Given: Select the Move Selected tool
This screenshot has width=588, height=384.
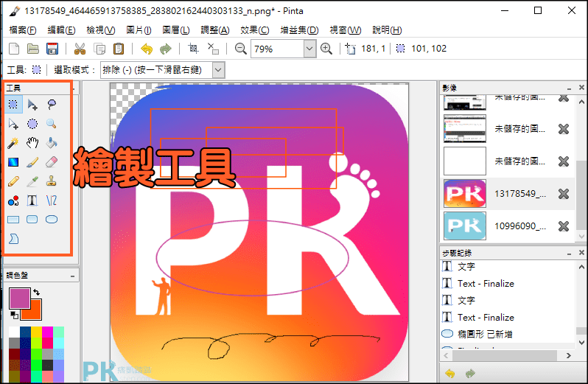Looking at the screenshot, I should coord(32,104).
